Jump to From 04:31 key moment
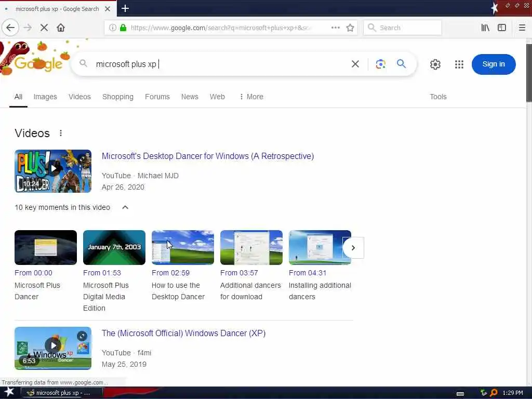 [x=308, y=273]
